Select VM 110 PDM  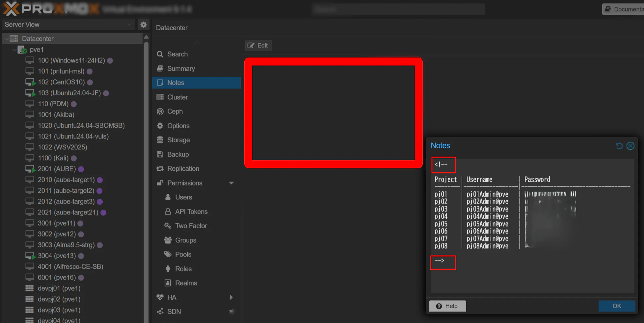pos(72,104)
